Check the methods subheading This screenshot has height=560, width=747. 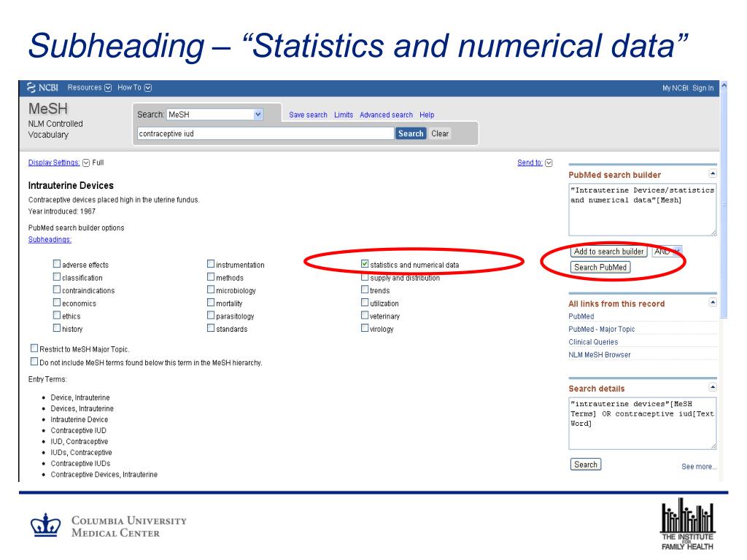tap(211, 276)
